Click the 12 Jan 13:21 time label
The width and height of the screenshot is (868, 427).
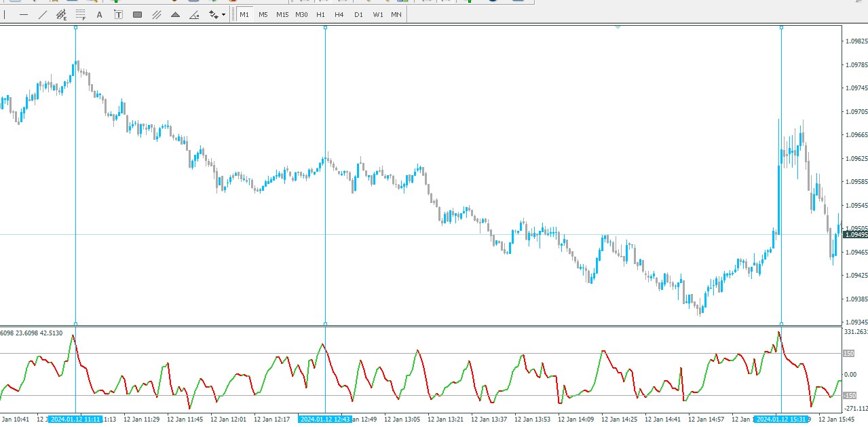pos(447,420)
